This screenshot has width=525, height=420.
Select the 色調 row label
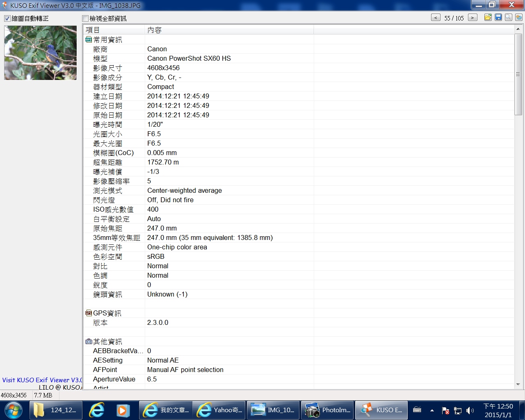(100, 276)
